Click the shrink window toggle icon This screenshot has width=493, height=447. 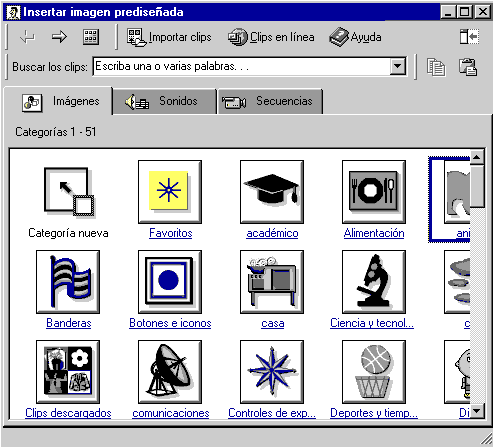click(x=469, y=37)
